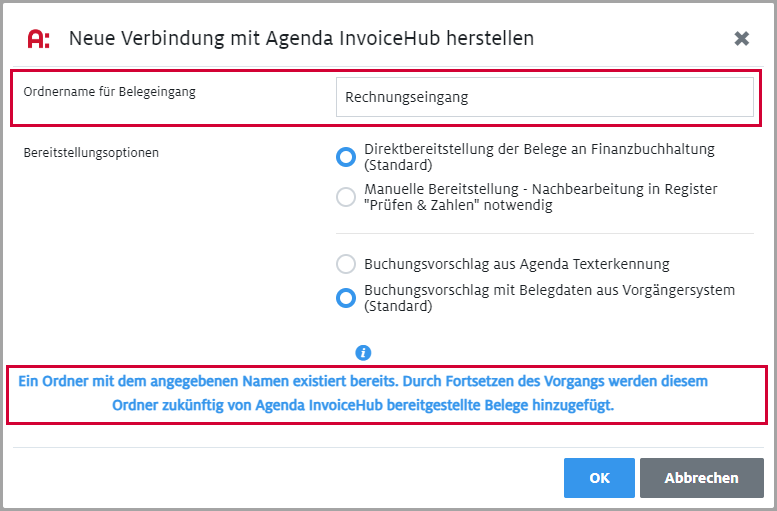
Task: Click the blue info icon
Action: point(363,353)
